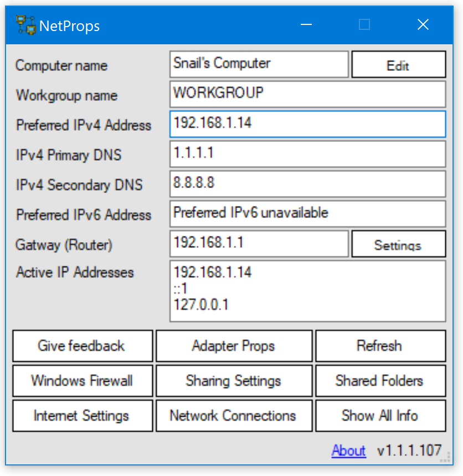Click the Edit button next to computer name
Screen dimensions: 463x476
click(x=398, y=64)
